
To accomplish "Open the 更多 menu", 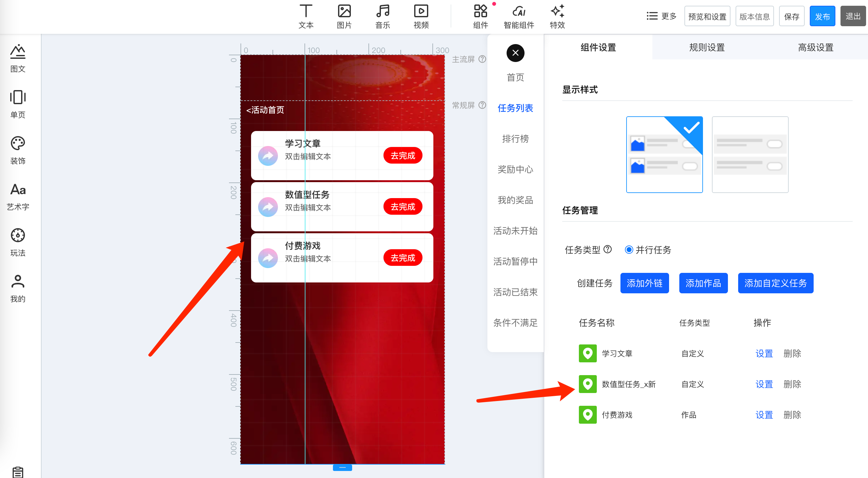I will [661, 16].
